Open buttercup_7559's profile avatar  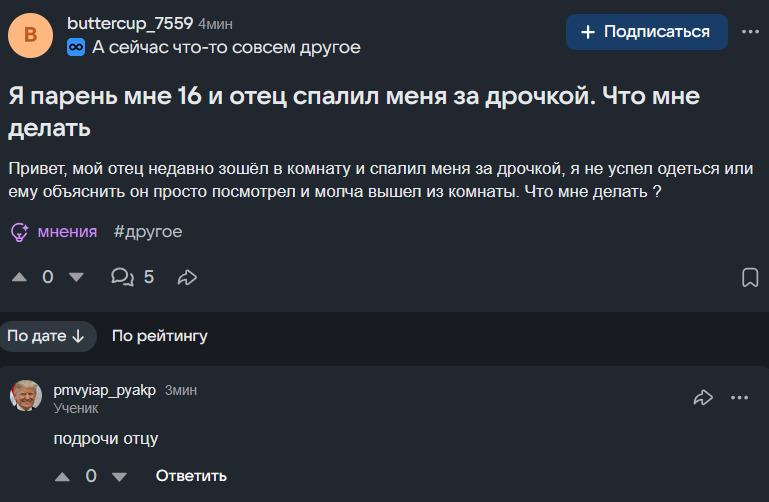click(x=30, y=35)
